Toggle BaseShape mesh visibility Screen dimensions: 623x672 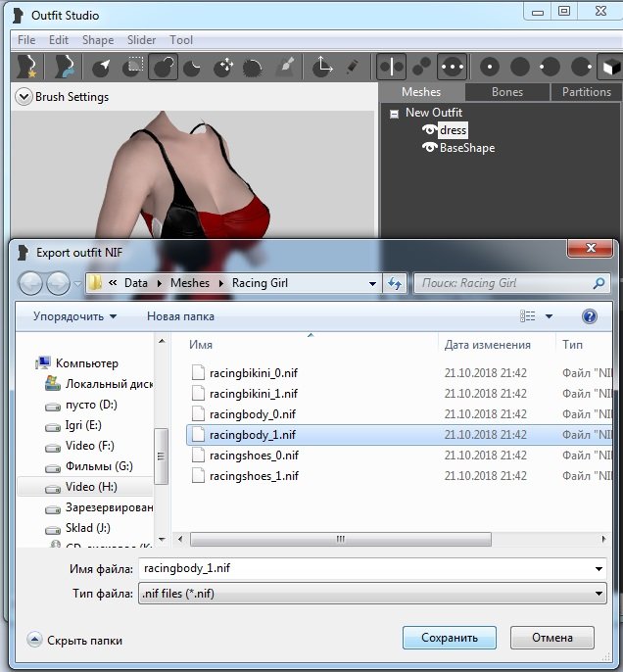[x=429, y=148]
